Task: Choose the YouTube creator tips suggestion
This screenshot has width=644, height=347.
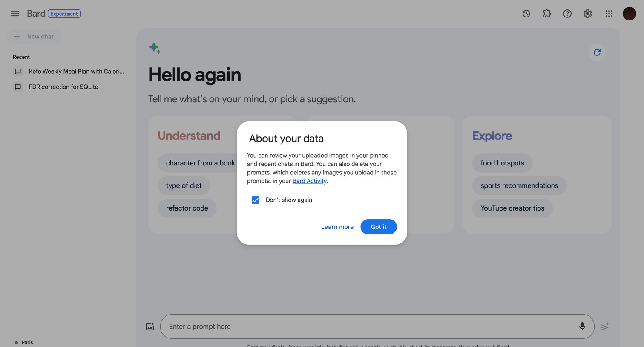Action: click(512, 208)
